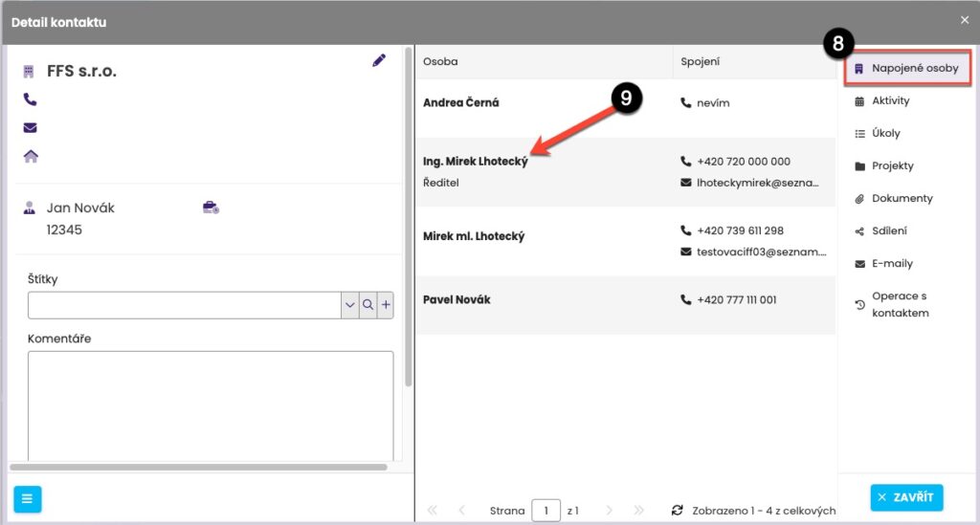The image size is (980, 525).
Task: Select Mirek ml. Lhotecký
Action: coord(474,236)
